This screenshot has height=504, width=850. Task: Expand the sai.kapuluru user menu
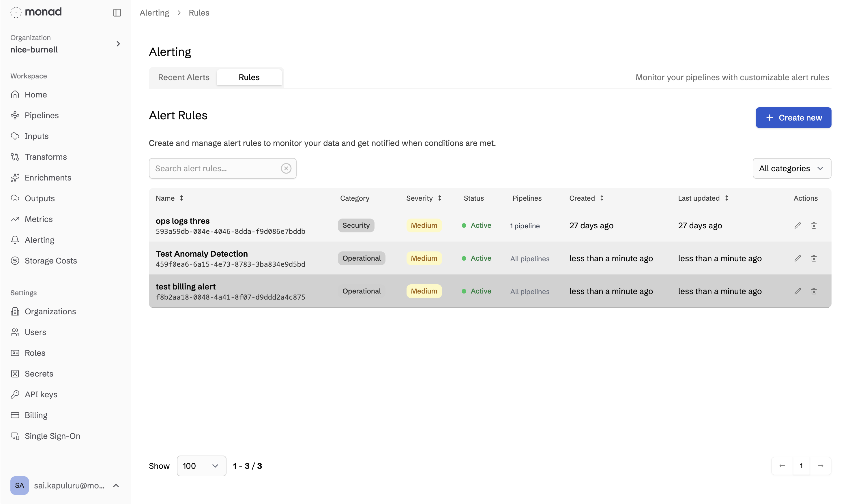click(x=116, y=485)
